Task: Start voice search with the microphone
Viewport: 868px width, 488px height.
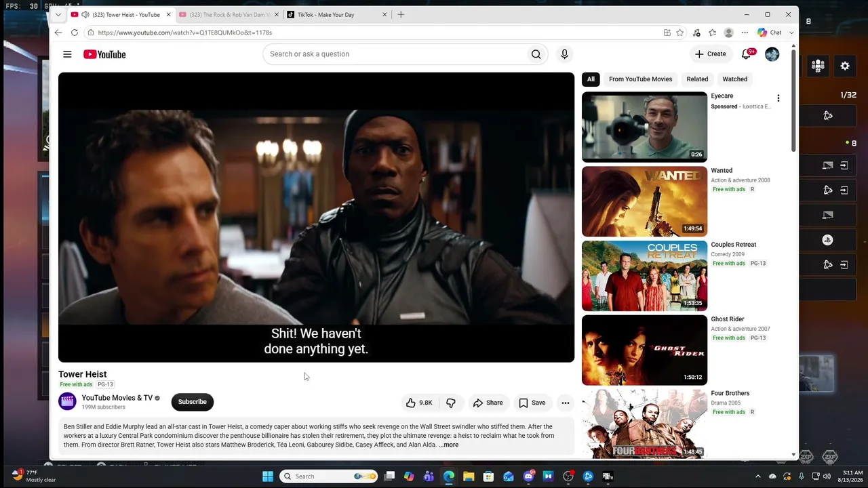Action: coord(564,54)
